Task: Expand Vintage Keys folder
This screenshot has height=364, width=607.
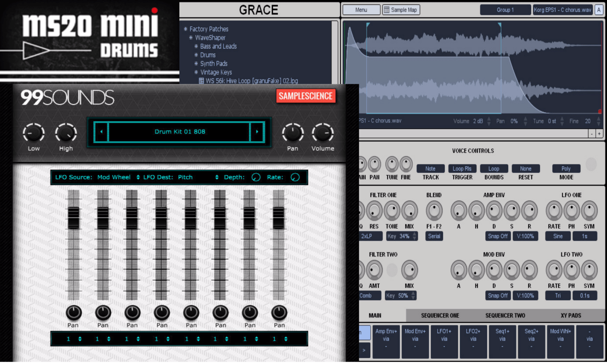Action: coord(196,72)
